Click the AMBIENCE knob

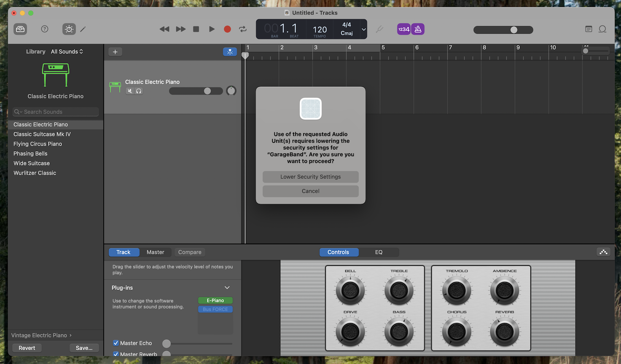(505, 290)
